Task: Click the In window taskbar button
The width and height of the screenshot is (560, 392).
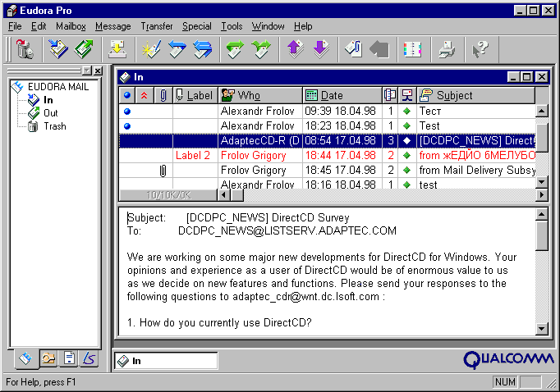Action: 166,361
